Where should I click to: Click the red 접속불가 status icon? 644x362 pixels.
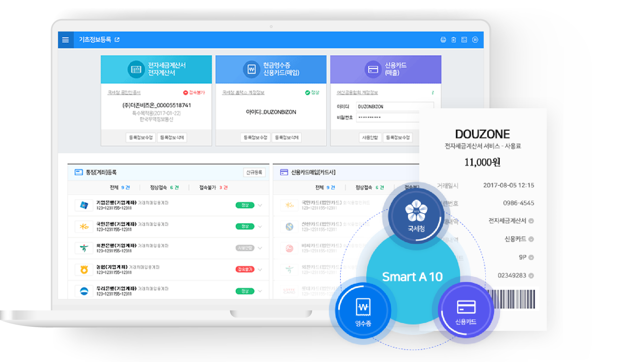click(x=185, y=93)
